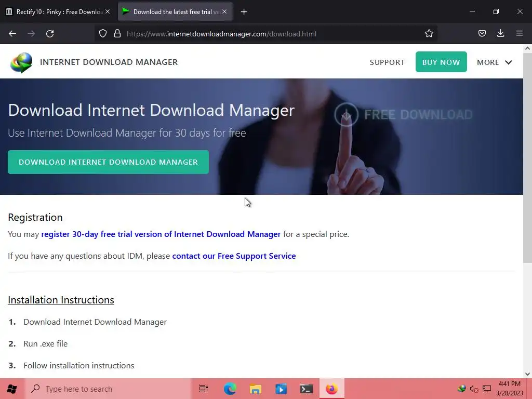Image resolution: width=532 pixels, height=399 pixels.
Task: Open the Firefox downloads panel arrow
Action: [x=500, y=33]
